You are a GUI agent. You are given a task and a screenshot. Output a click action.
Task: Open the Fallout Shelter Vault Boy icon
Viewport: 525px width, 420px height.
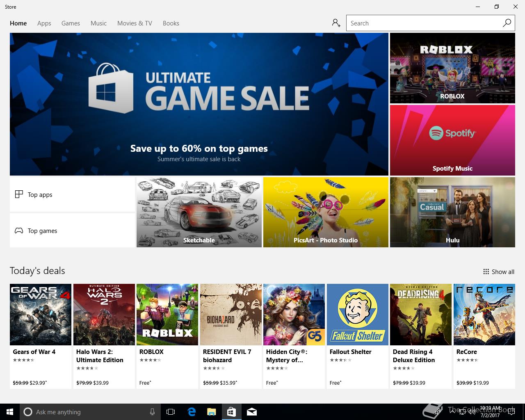358,315
